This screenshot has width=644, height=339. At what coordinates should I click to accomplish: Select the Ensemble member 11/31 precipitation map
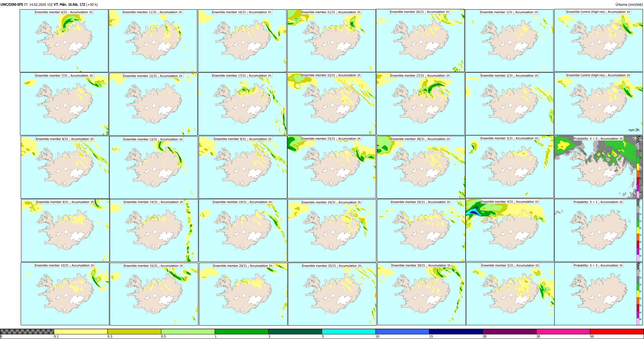[x=153, y=41]
